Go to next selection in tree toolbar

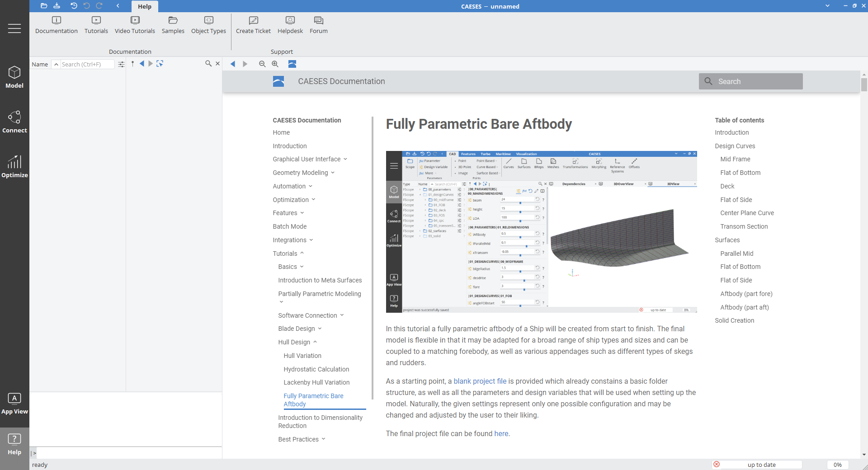[151, 64]
